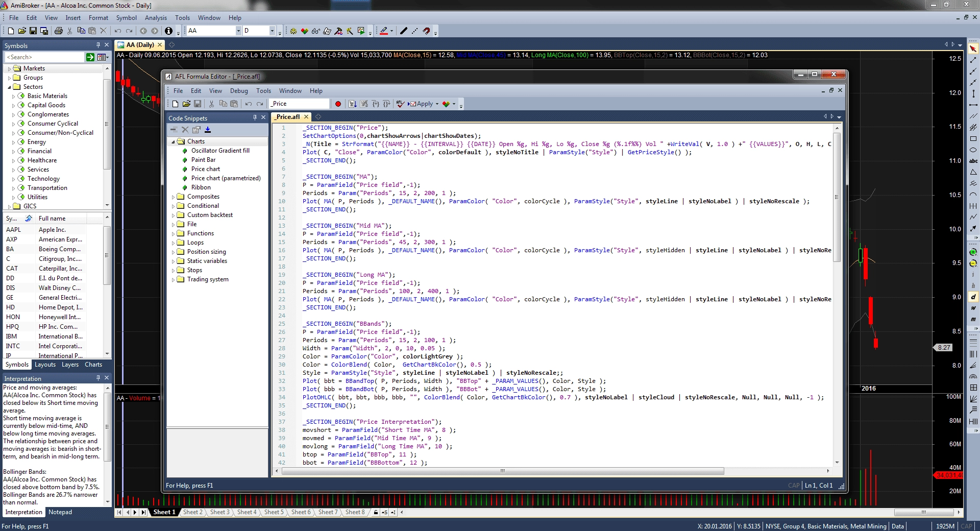Image resolution: width=980 pixels, height=531 pixels.
Task: Toggle daily (d) interval button in right toolbar
Action: (x=973, y=297)
